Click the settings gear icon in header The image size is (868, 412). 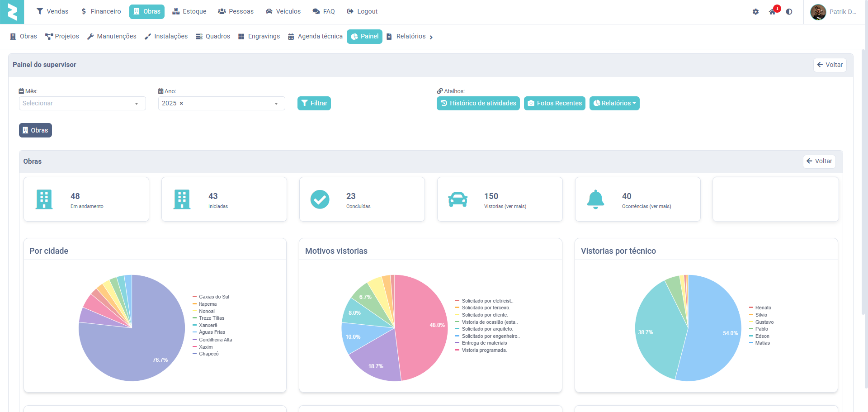pos(755,12)
